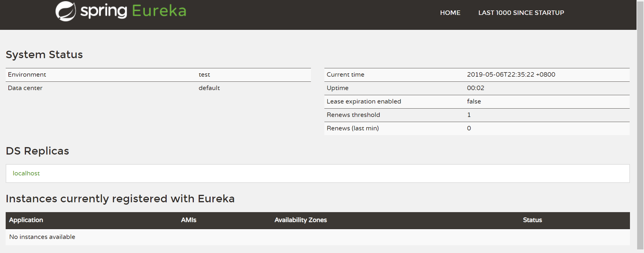Click the Current time label
644x253 pixels.
tap(345, 75)
